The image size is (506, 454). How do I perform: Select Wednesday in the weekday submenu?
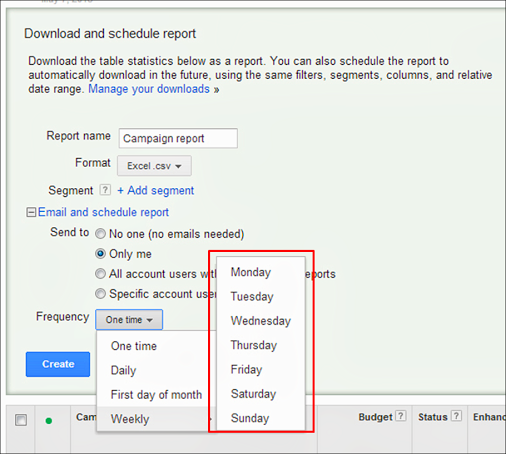261,321
